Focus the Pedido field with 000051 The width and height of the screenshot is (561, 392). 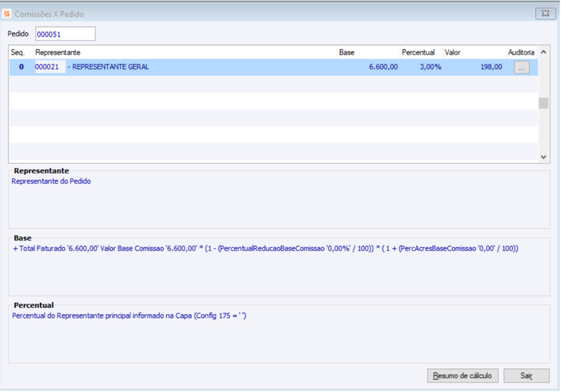(x=65, y=34)
